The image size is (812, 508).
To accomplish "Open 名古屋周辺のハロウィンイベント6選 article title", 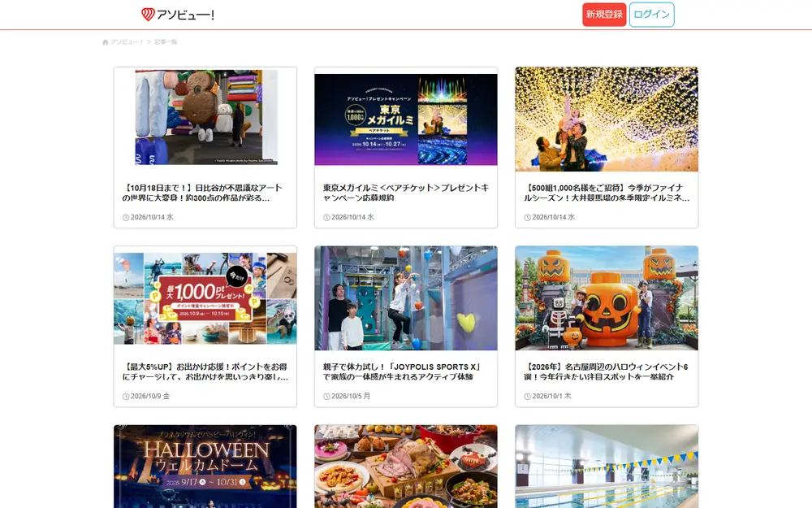I will [606, 371].
